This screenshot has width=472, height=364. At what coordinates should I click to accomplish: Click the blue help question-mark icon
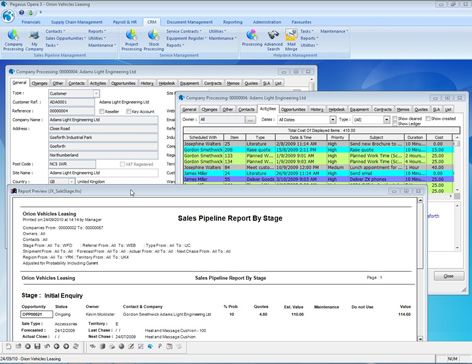tap(22, 12)
